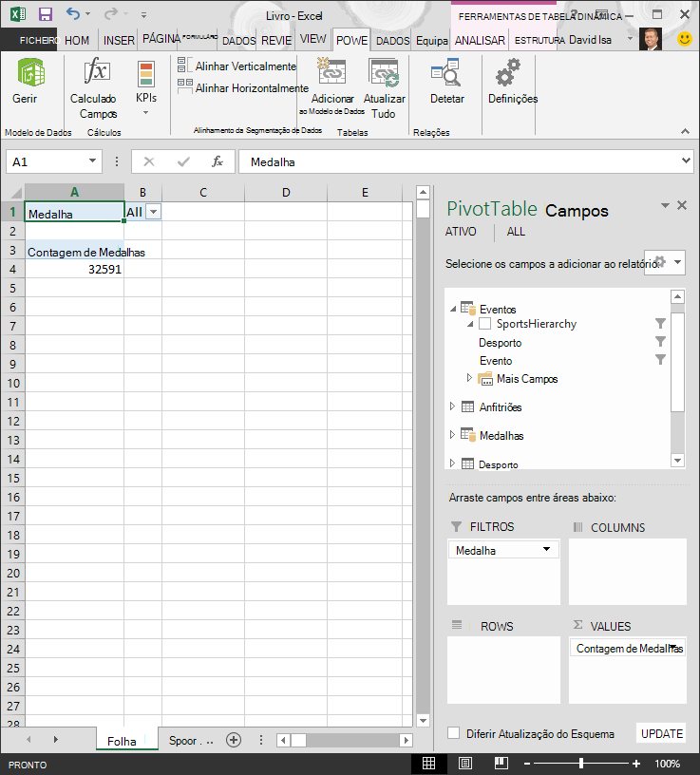Screen dimensions: 700x775
Task: Switch to the VIEW ribbon tab
Action: click(312, 39)
